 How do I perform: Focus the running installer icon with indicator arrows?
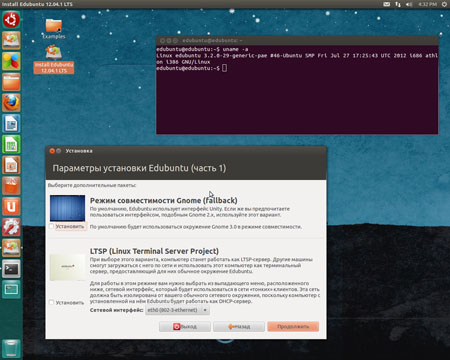11,248
